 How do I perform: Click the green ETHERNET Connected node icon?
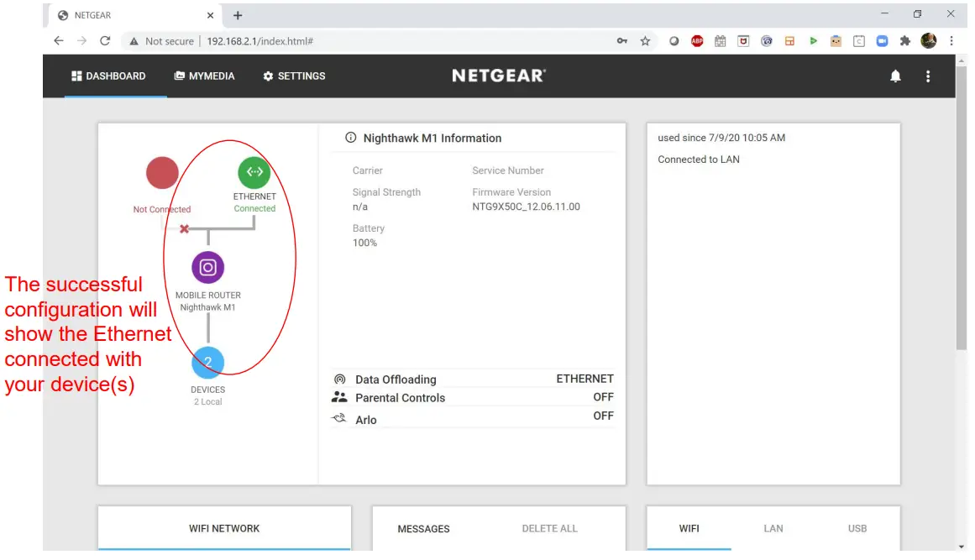coord(254,172)
